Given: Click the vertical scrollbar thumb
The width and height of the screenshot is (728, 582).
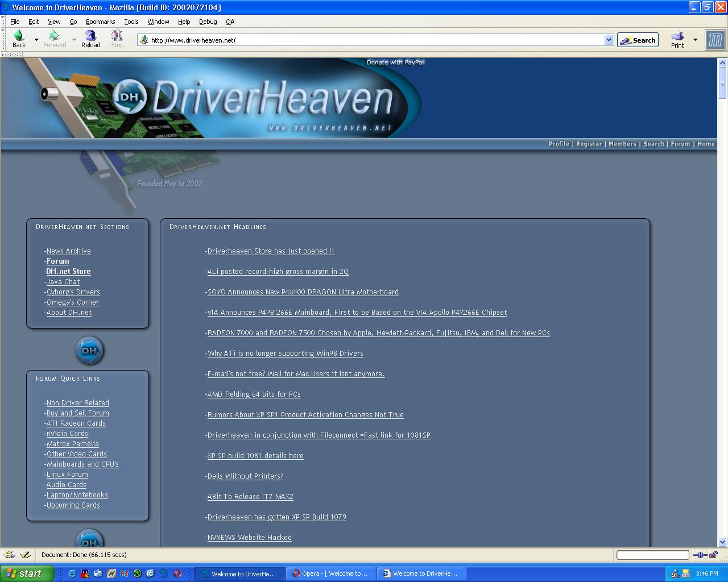Looking at the screenshot, I should pyautogui.click(x=722, y=83).
